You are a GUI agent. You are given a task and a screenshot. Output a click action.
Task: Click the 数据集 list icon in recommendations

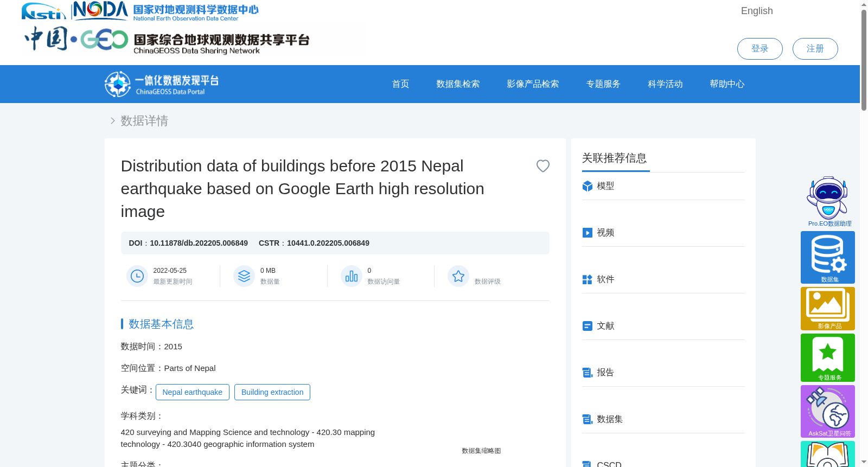pyautogui.click(x=587, y=419)
